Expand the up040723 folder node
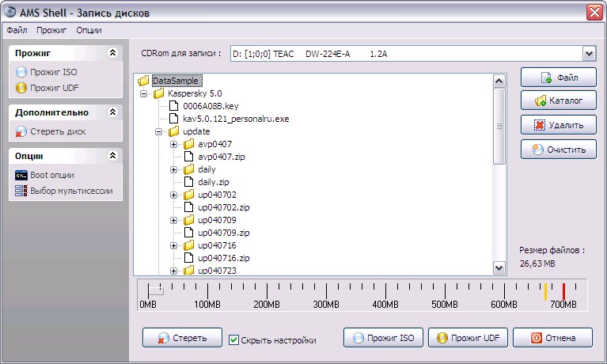This screenshot has height=364, width=607. point(174,271)
